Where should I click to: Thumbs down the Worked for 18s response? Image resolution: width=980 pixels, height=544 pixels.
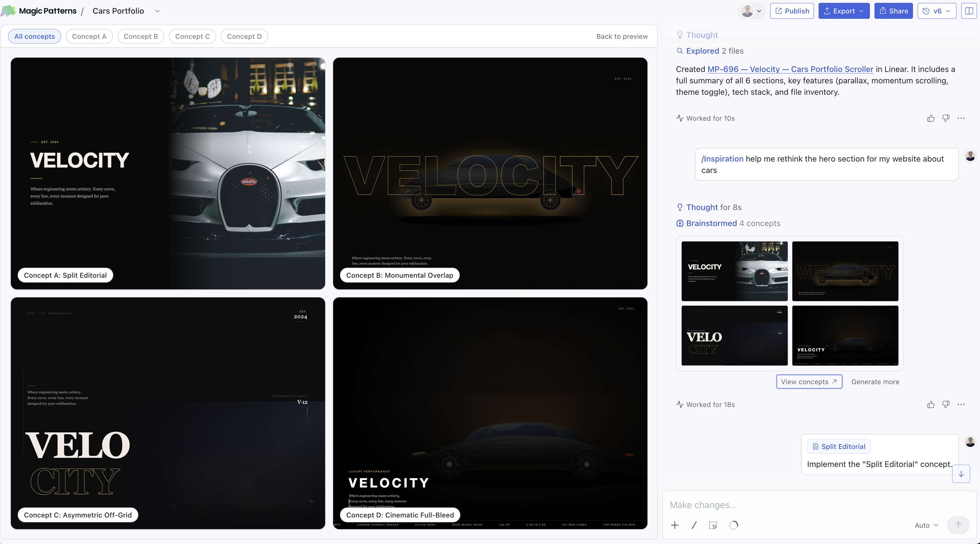[945, 405]
